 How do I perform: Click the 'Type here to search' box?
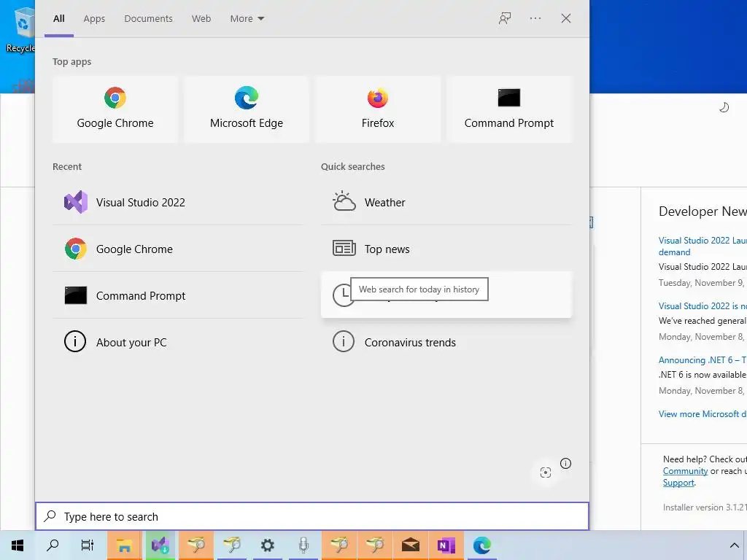click(312, 516)
